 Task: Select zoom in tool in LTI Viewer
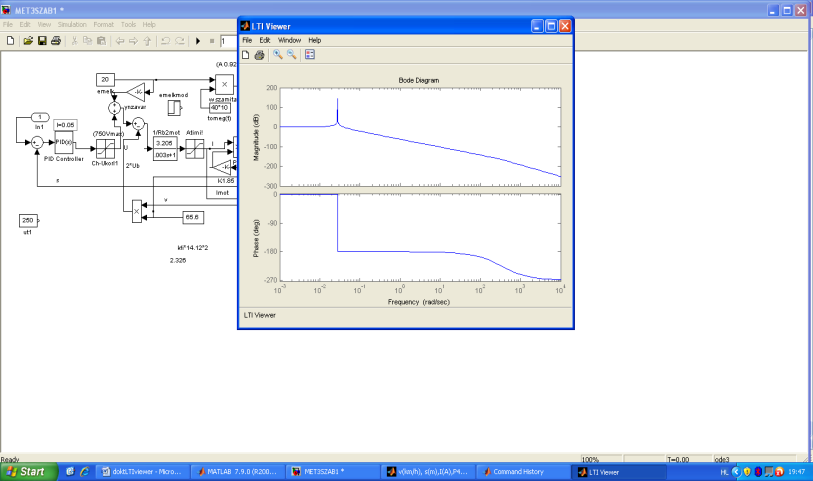[278, 54]
